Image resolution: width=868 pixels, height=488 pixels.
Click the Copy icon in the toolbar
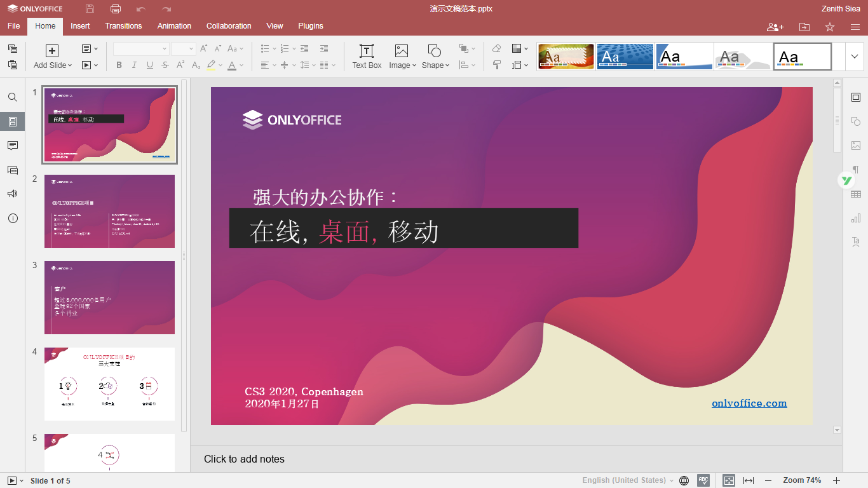pos(13,49)
